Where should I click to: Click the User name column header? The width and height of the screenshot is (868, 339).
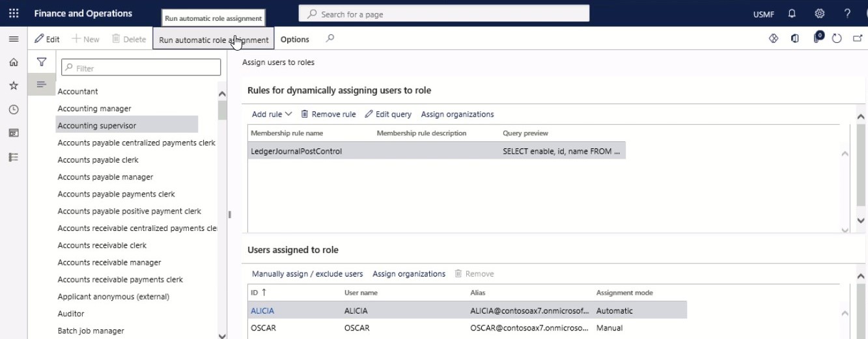(x=361, y=293)
